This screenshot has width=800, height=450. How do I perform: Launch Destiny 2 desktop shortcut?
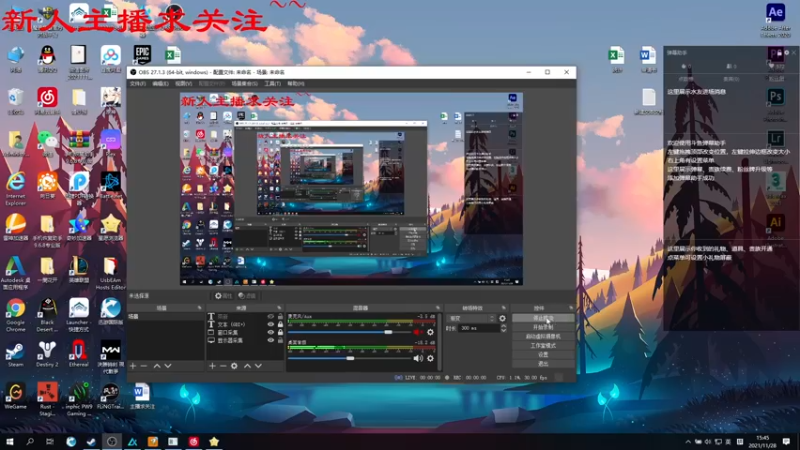click(47, 355)
